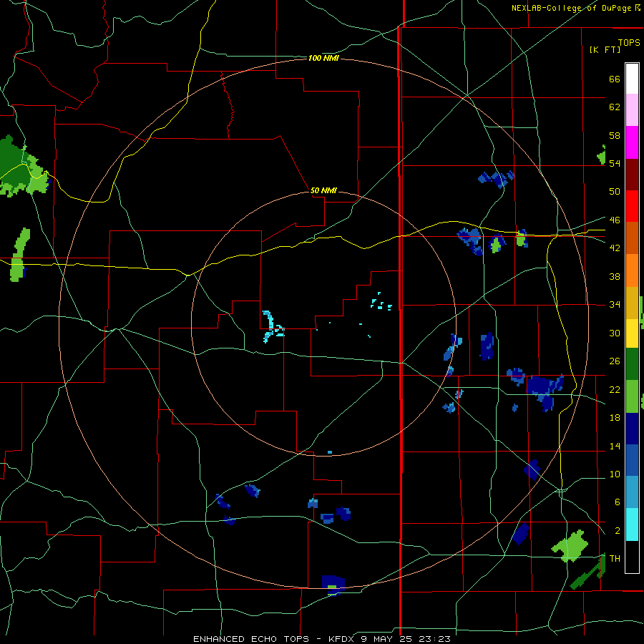This screenshot has height=644, width=644.
Task: Click the bright red legend swatch
Action: (x=632, y=206)
